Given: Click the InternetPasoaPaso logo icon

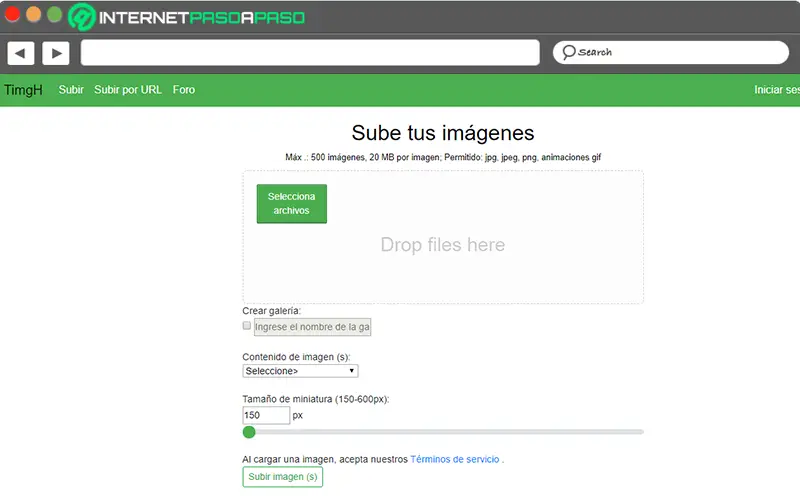Looking at the screenshot, I should tap(82, 17).
